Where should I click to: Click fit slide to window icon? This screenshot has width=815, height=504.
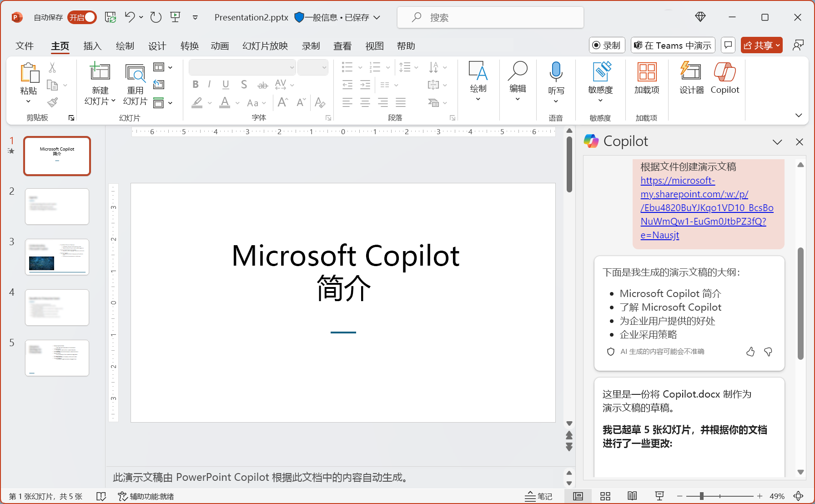[x=798, y=496]
